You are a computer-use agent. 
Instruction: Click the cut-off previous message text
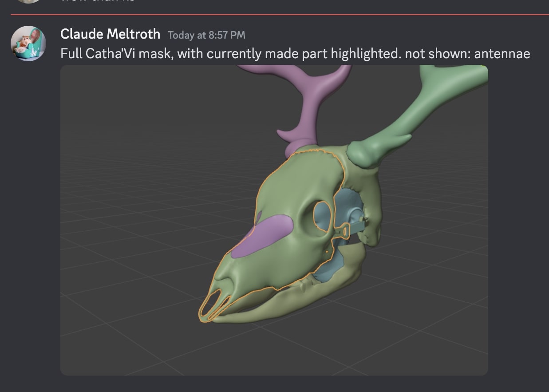click(x=98, y=1)
